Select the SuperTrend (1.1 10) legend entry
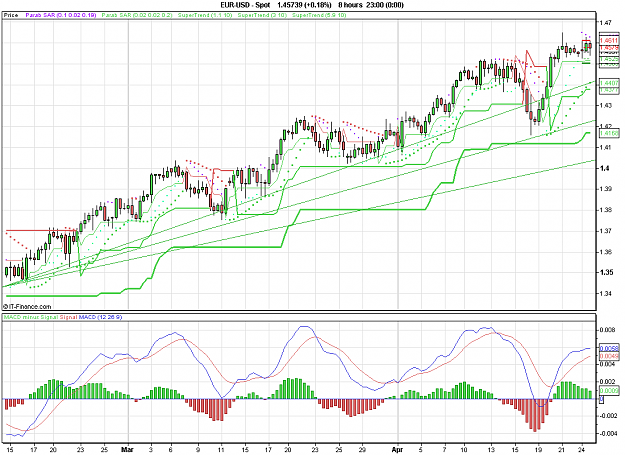 [205, 15]
